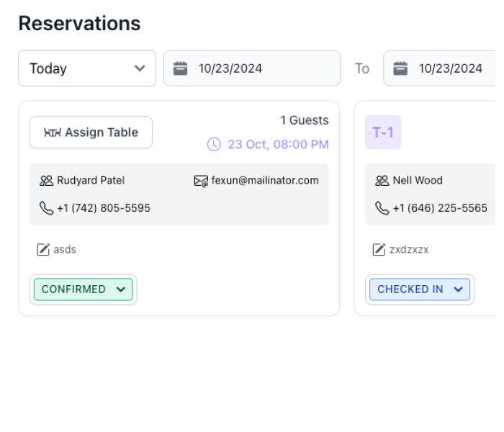The width and height of the screenshot is (504, 432).
Task: Click the envelope icon beside fexun@mailinator.com
Action: (201, 181)
